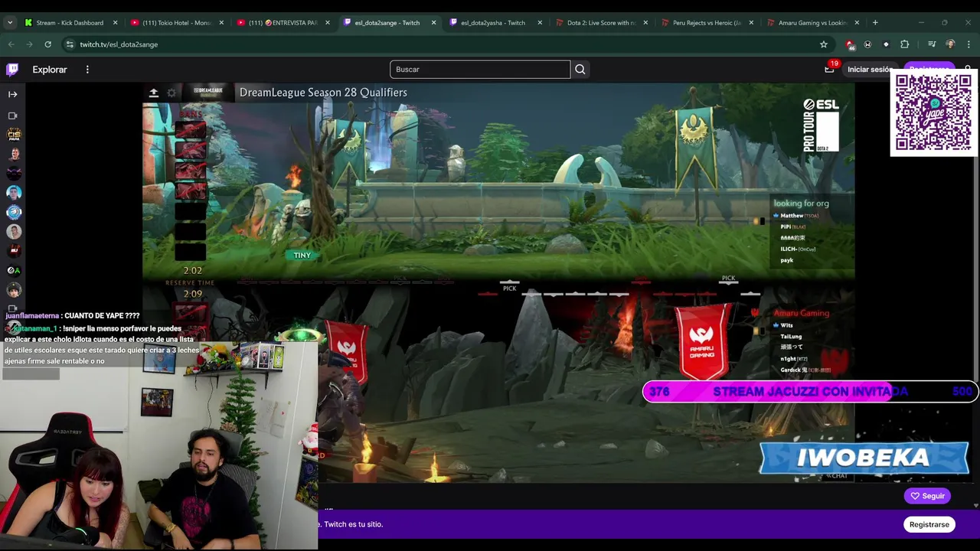
Task: Open the browser media control icon
Action: pyautogui.click(x=932, y=44)
